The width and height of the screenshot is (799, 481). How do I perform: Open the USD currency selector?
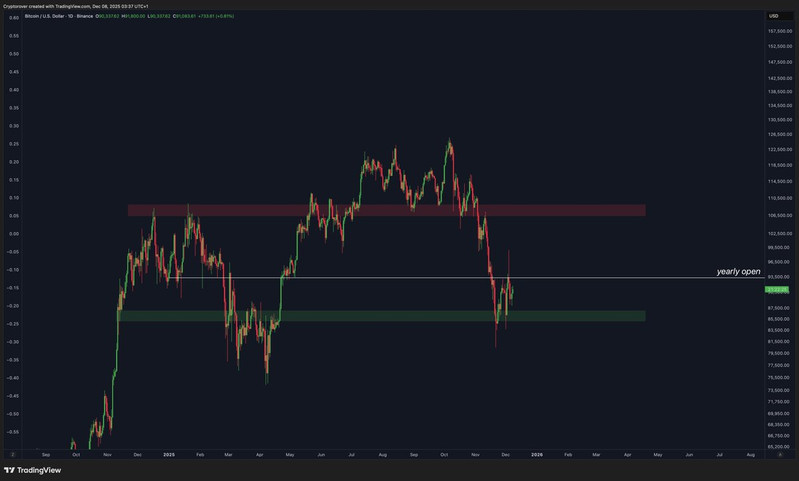pyautogui.click(x=774, y=16)
